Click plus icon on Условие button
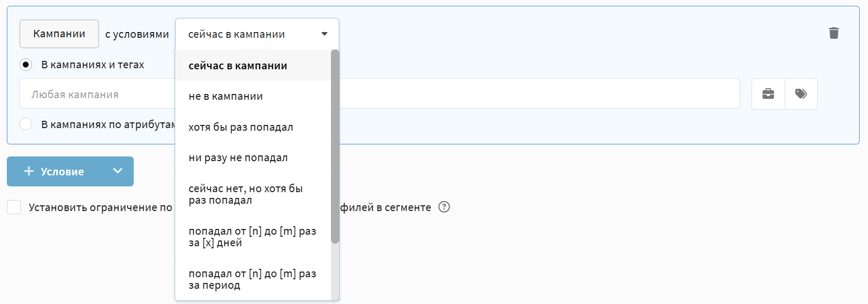 pyautogui.click(x=29, y=171)
